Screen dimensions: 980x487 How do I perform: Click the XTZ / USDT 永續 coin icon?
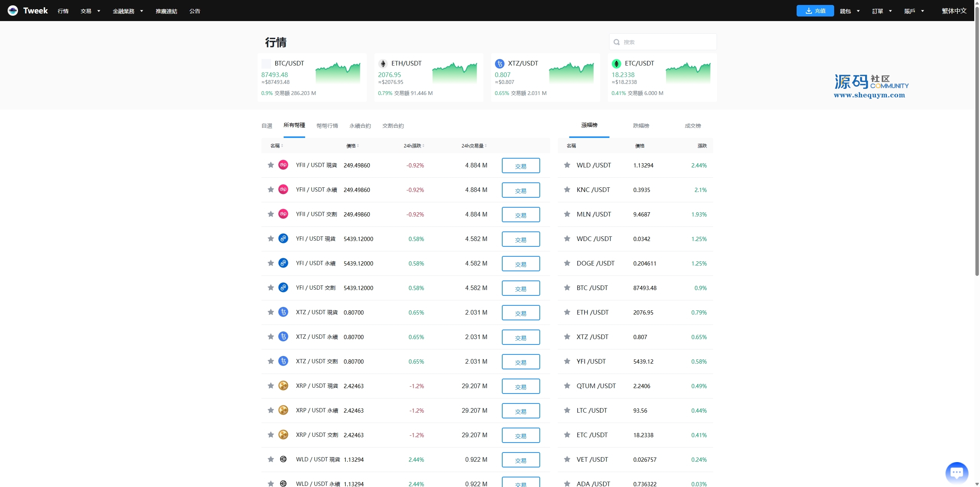(x=283, y=336)
